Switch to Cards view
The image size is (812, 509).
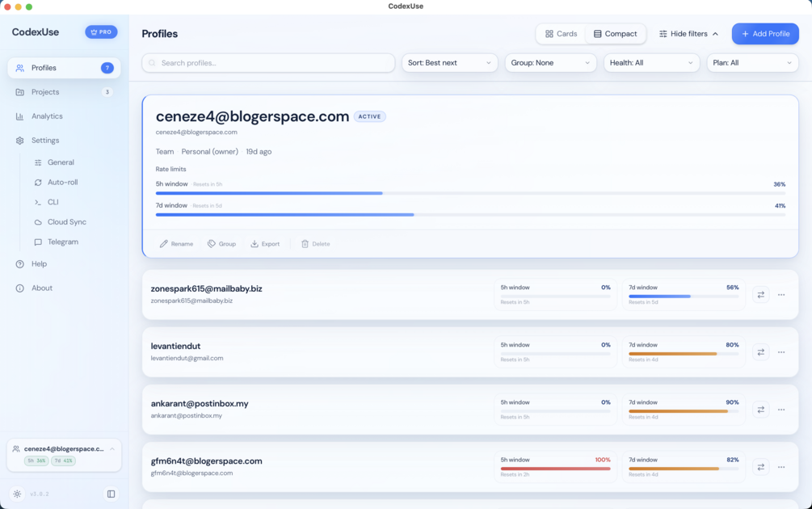click(x=561, y=34)
